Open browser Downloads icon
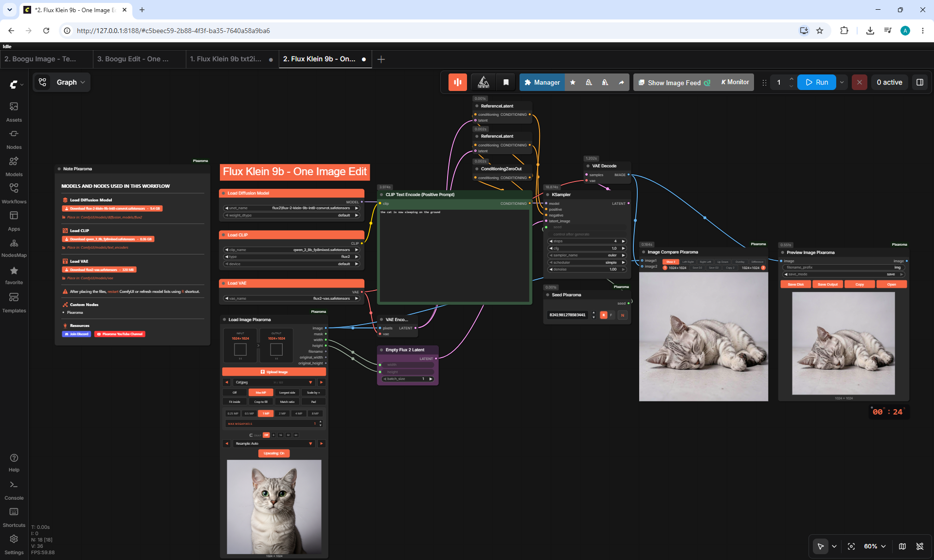The image size is (934, 560). tap(870, 31)
